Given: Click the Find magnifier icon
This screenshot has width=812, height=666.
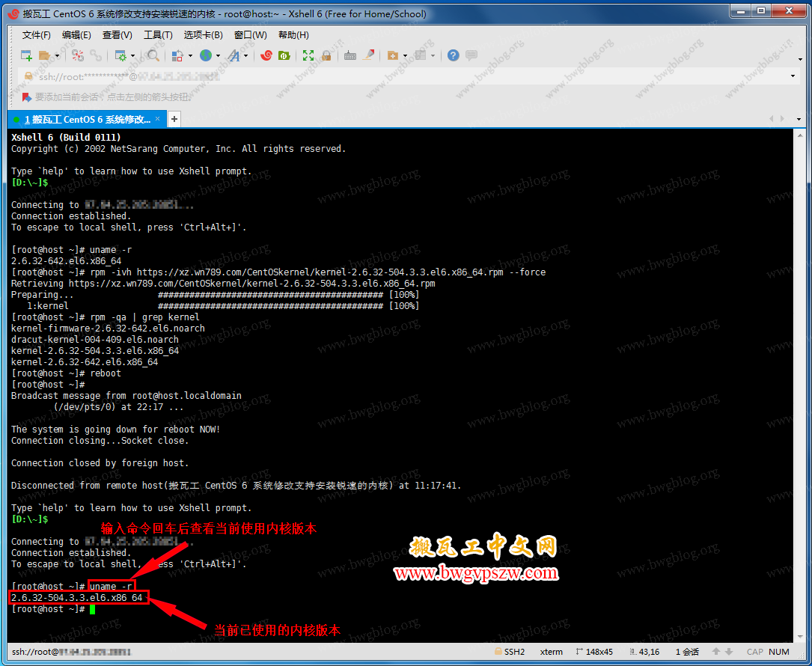Looking at the screenshot, I should click(153, 55).
